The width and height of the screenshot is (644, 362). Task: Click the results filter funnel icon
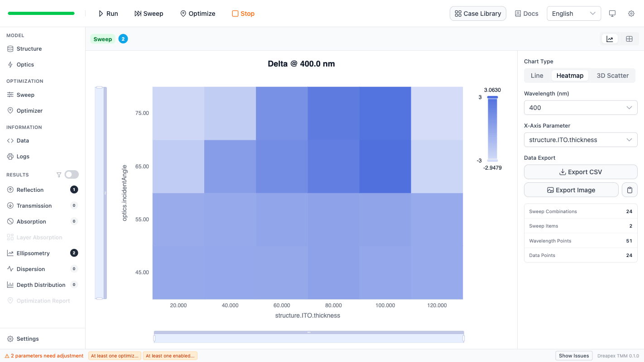58,175
